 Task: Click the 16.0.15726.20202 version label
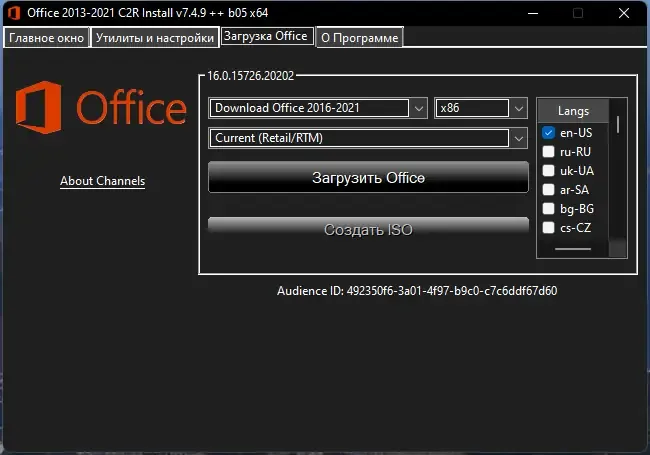click(251, 75)
